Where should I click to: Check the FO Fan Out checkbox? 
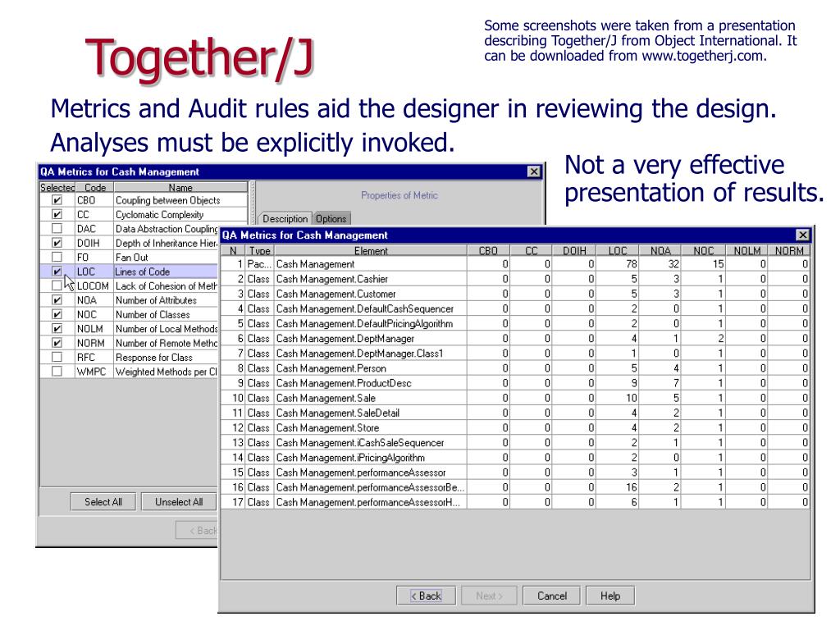point(57,257)
